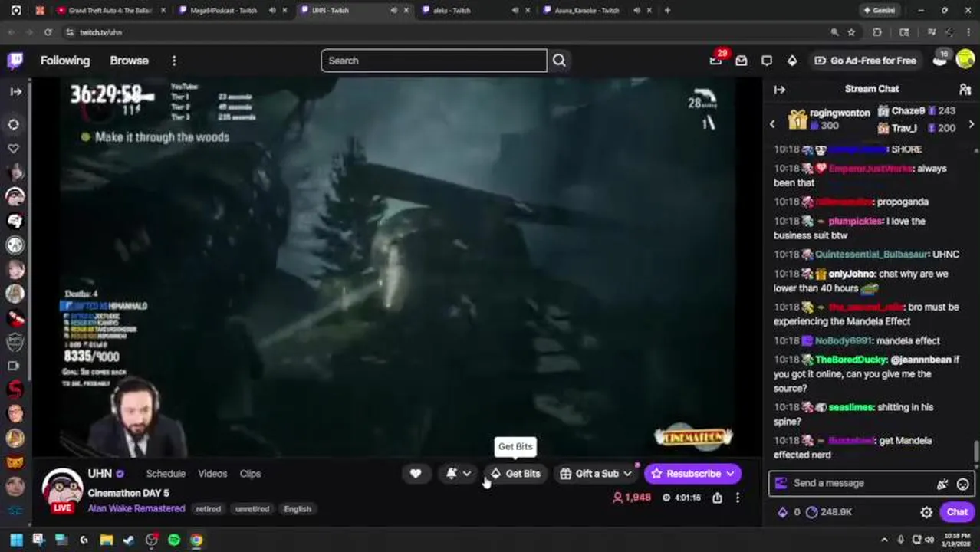The height and width of the screenshot is (552, 980).
Task: Open the Bits balance icon under chat
Action: pos(783,512)
